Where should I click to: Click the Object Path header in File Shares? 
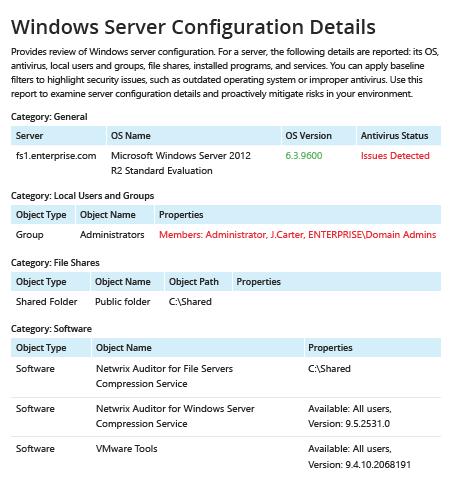coord(194,282)
